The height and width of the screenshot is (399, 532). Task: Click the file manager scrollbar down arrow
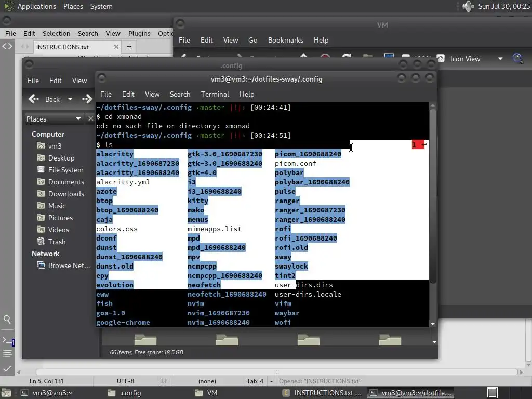[x=434, y=342]
